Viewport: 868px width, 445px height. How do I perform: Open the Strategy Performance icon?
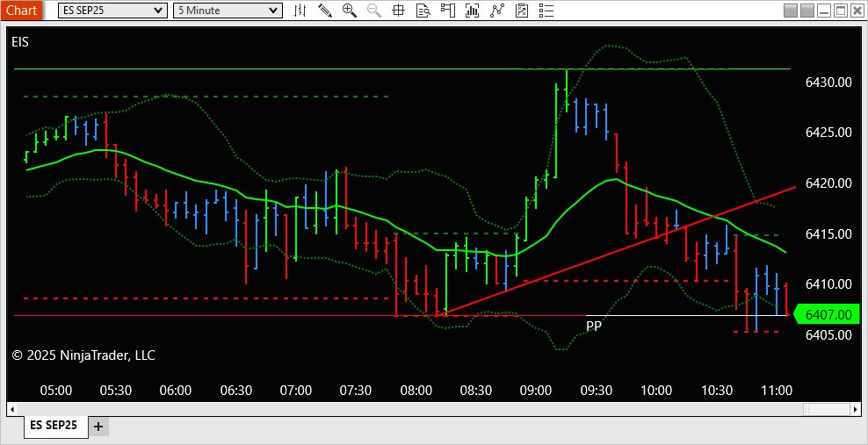pyautogui.click(x=521, y=10)
